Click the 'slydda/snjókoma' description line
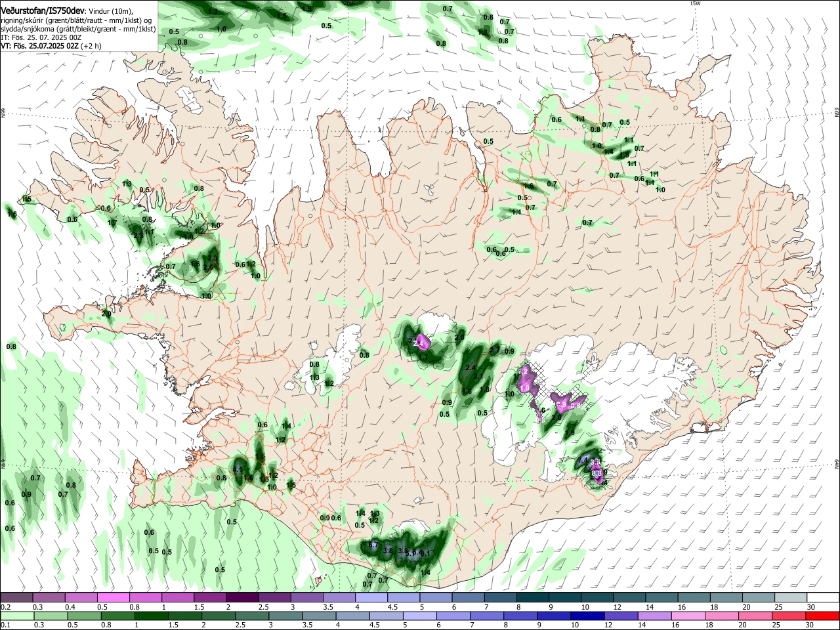Viewport: 840px width, 630px height. [79, 29]
